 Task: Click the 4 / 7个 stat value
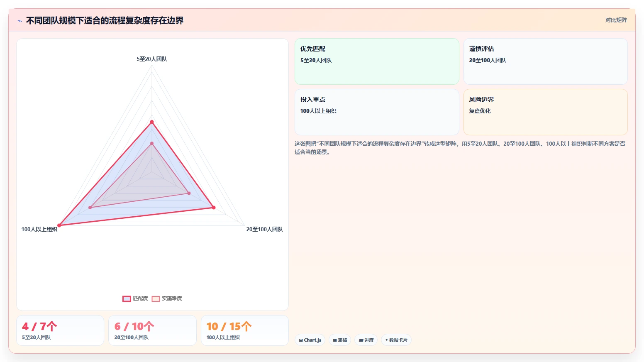tap(39, 326)
